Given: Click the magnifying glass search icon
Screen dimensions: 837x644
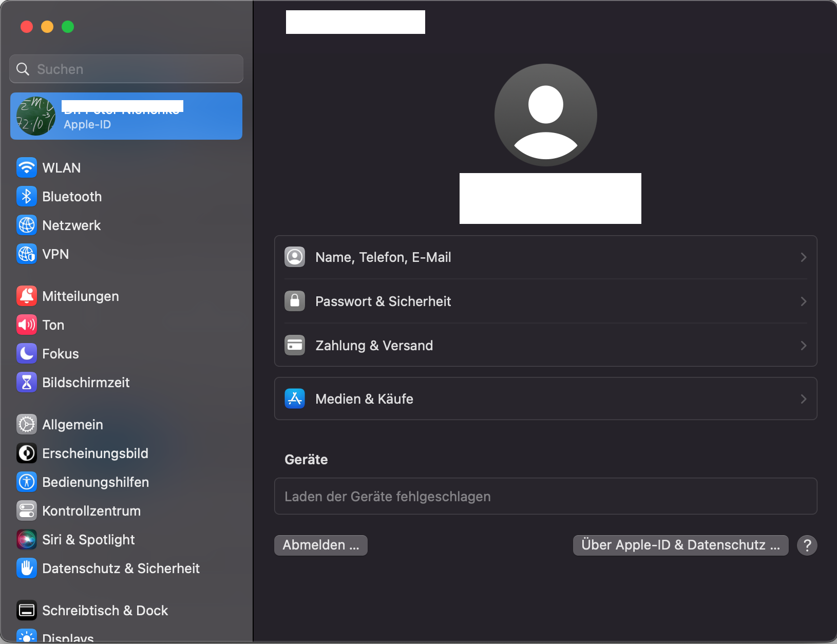Looking at the screenshot, I should tap(23, 69).
